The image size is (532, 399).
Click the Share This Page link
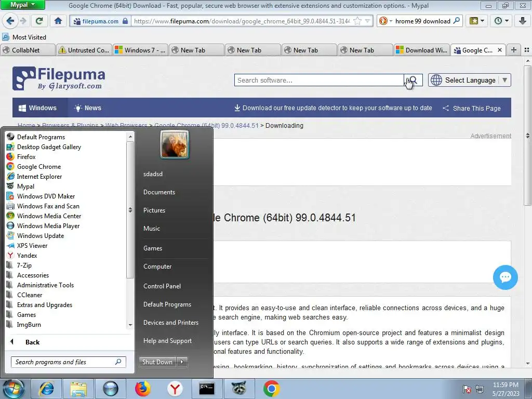[x=472, y=108]
